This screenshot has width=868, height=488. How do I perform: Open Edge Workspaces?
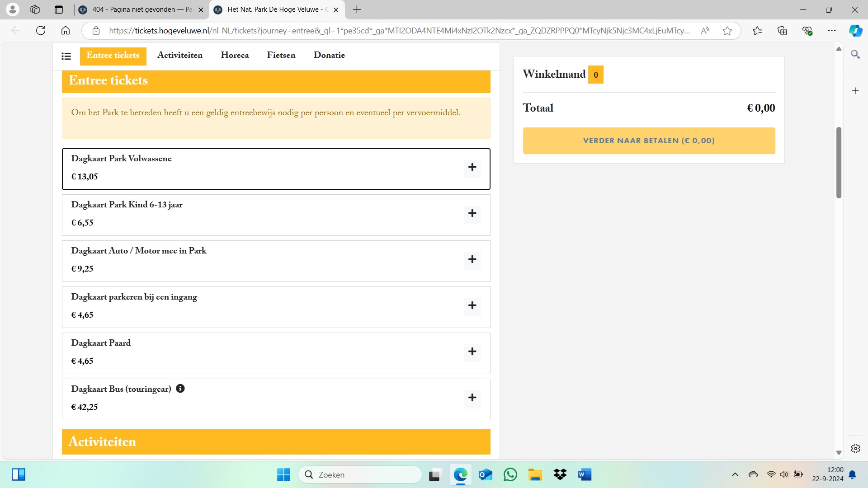point(35,9)
